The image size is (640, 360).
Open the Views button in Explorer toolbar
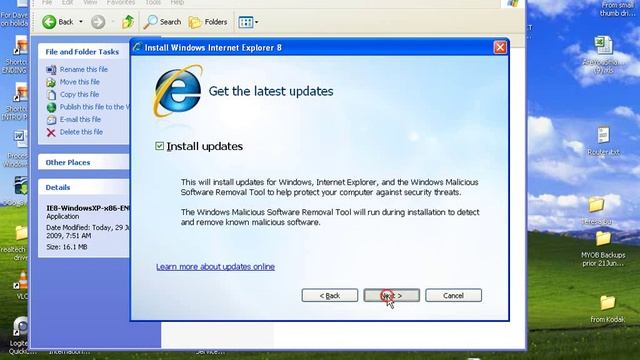[248, 22]
